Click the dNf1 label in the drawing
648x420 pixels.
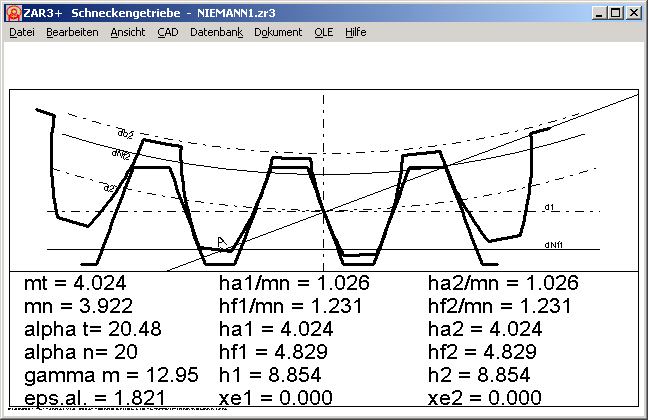tap(553, 244)
